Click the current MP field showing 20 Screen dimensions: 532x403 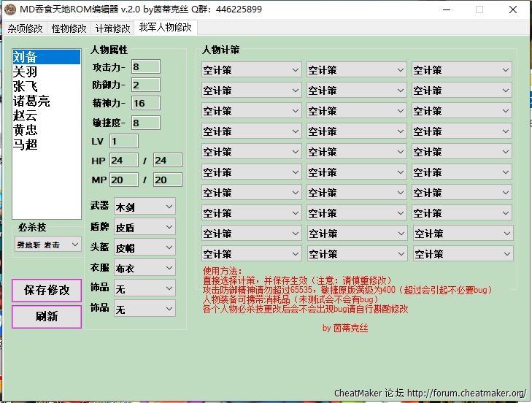point(123,180)
